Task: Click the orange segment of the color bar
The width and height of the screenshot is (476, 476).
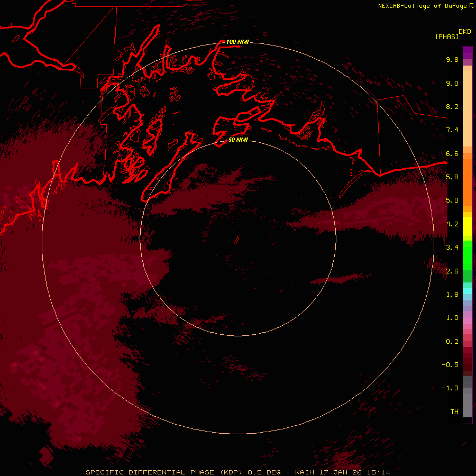Action: [x=467, y=182]
